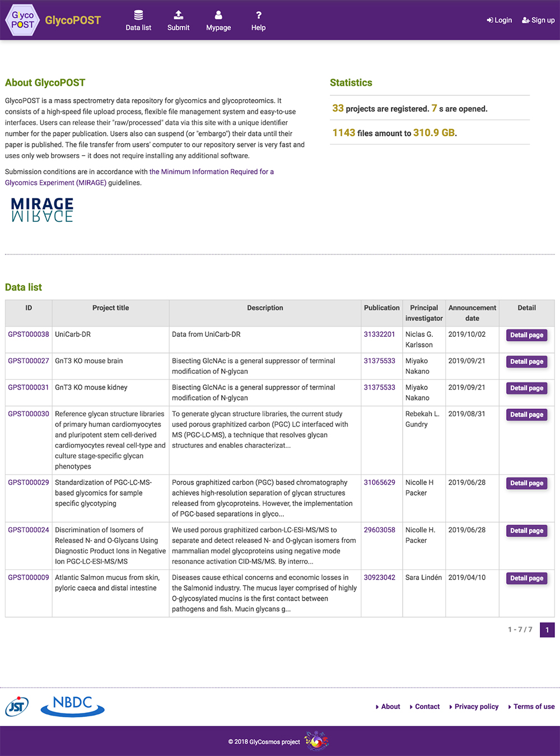Click the GnT3 KO mouse kidney title
This screenshot has height=756, width=560.
point(91,387)
